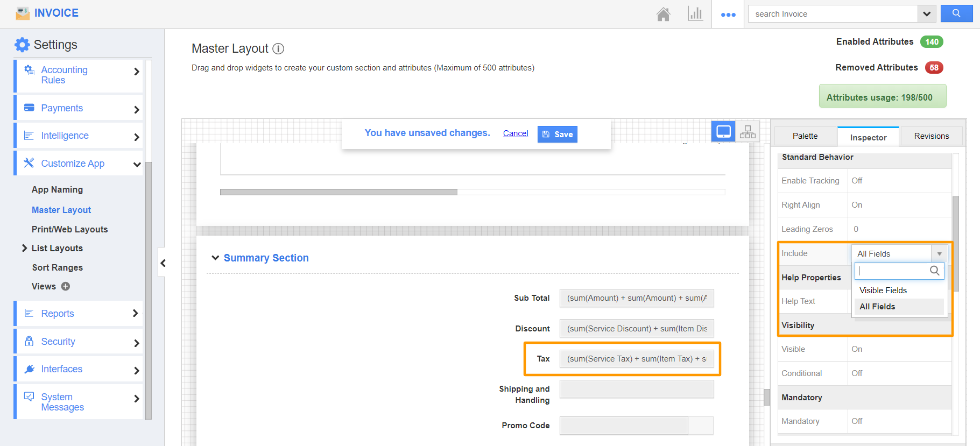
Task: Open the Revisions tab
Action: click(931, 136)
